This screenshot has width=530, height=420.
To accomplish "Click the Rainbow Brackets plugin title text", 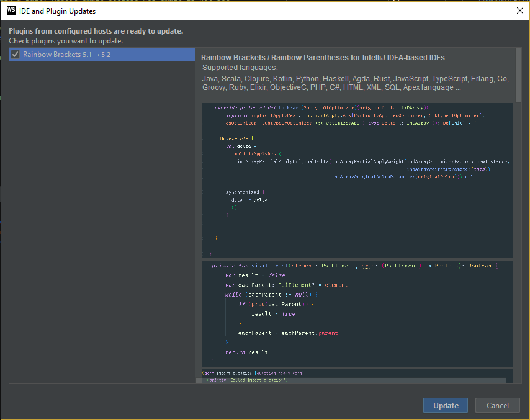I will [x=323, y=56].
